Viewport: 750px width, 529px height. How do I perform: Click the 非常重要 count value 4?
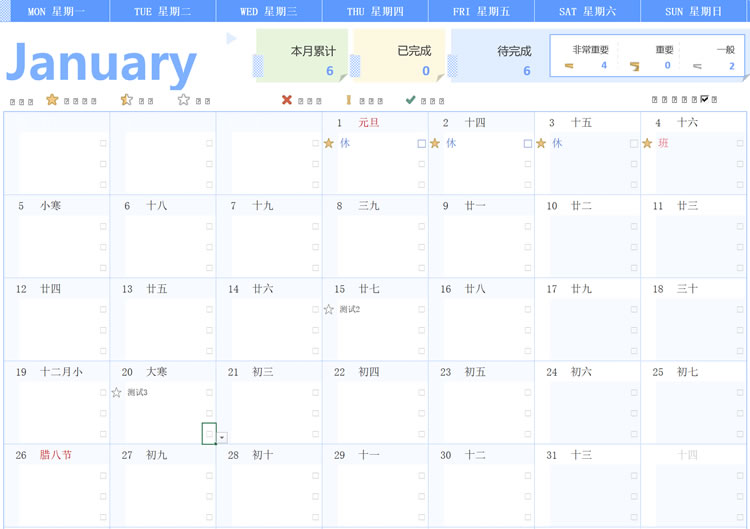[604, 66]
